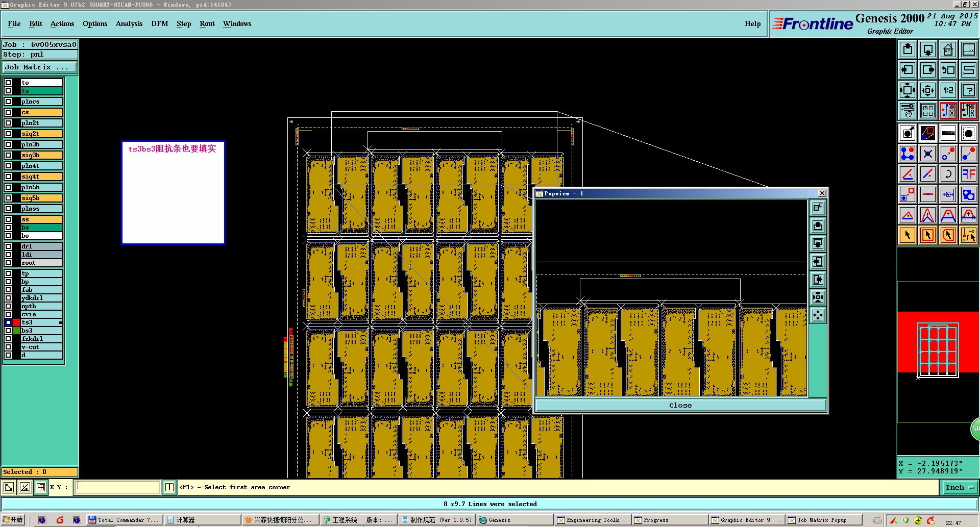The width and height of the screenshot is (980, 527).
Task: Click the green color swatch of bs3 layer
Action: coord(17,331)
